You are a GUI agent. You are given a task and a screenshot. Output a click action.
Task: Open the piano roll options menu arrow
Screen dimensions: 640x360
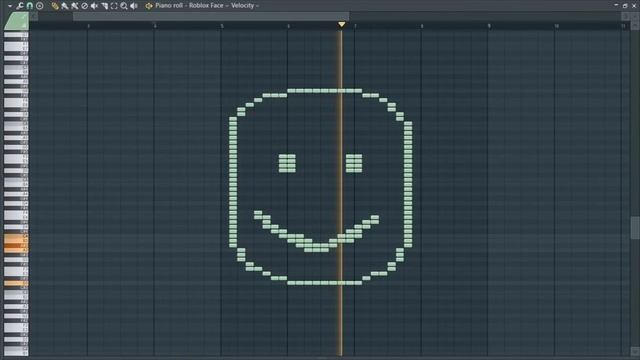[x=10, y=6]
